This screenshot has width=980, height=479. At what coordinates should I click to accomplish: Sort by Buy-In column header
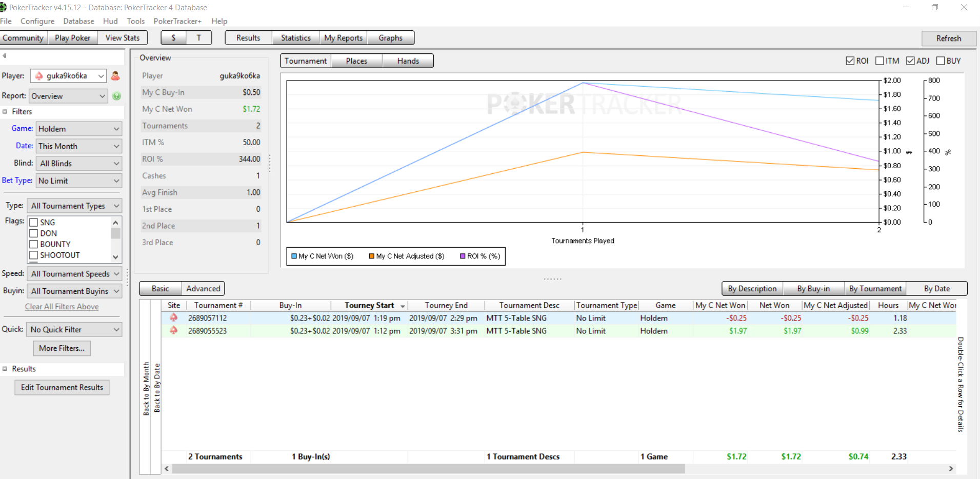[290, 305]
